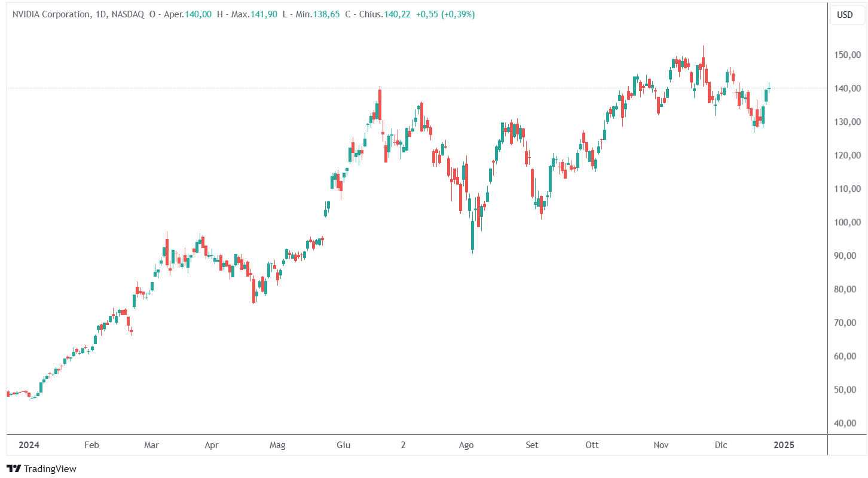Click the tall green August candle near 90
This screenshot has height=478, width=868.
(x=472, y=235)
